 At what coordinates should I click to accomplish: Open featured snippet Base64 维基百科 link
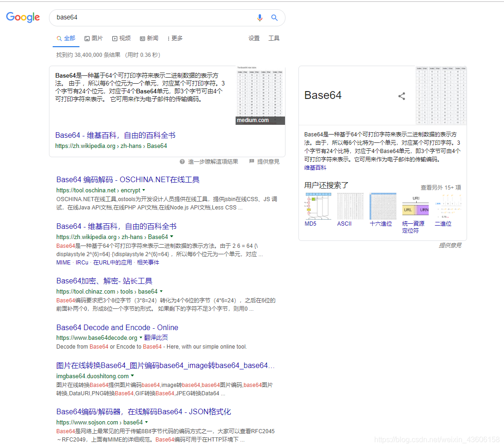(115, 135)
